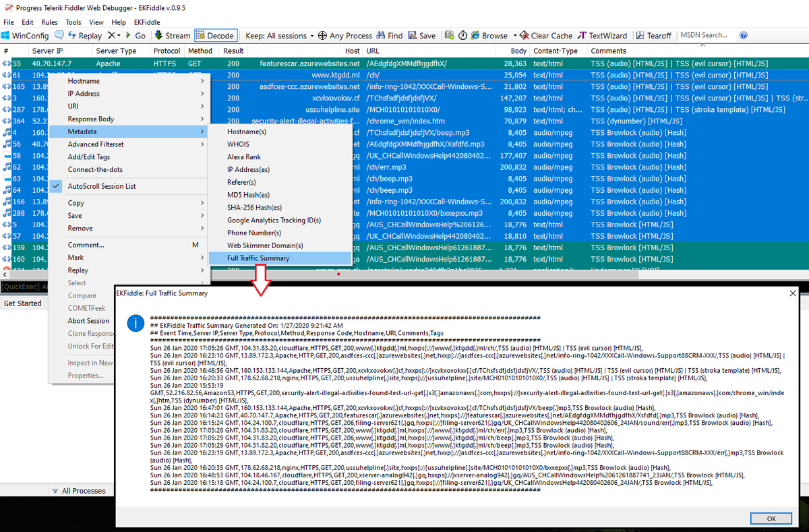Open the Browse dropdown arrow
809x532 pixels.
coord(515,36)
